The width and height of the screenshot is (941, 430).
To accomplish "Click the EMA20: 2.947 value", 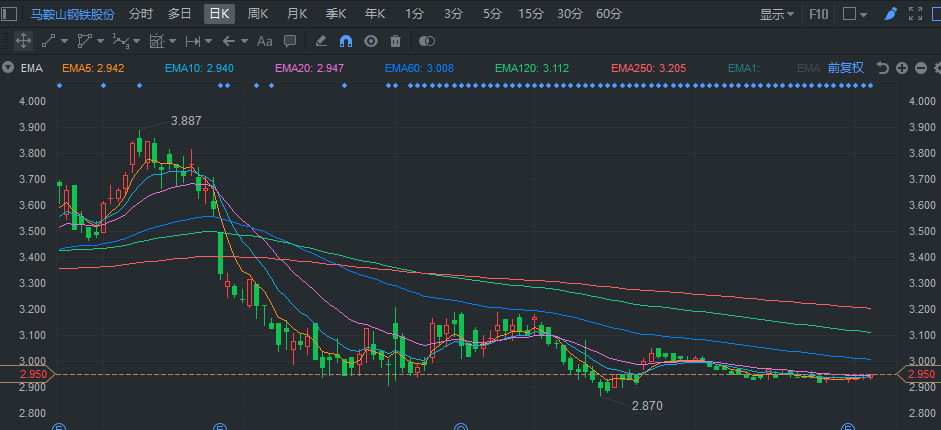I will (310, 68).
